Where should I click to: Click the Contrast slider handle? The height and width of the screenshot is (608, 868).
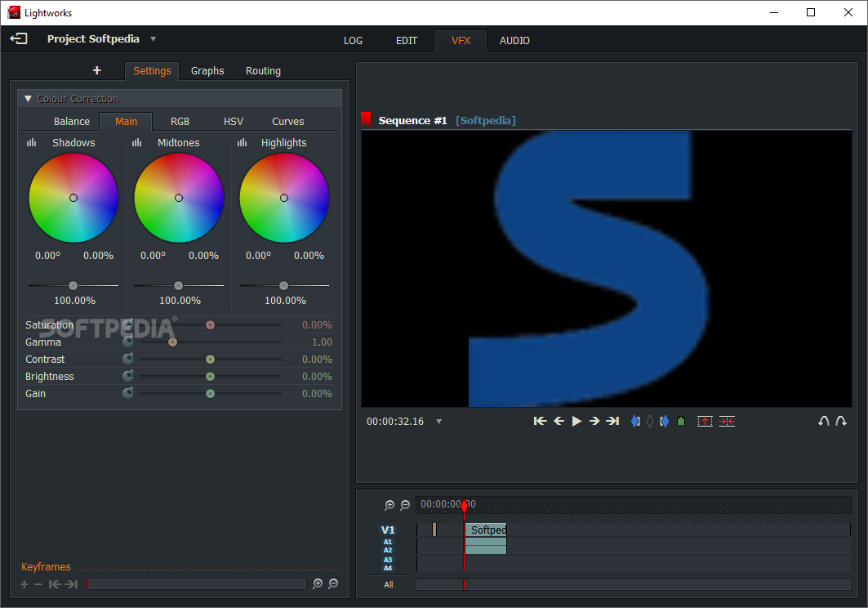click(211, 359)
